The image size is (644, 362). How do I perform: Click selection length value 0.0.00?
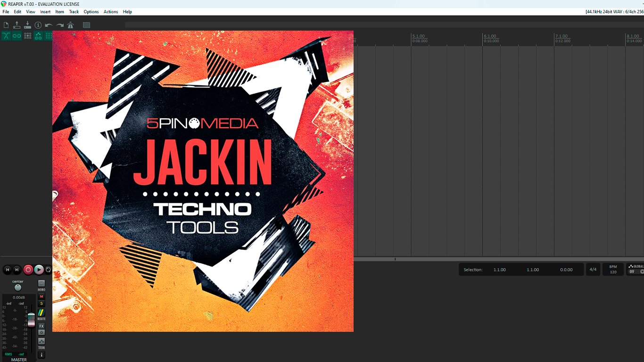coord(566,270)
